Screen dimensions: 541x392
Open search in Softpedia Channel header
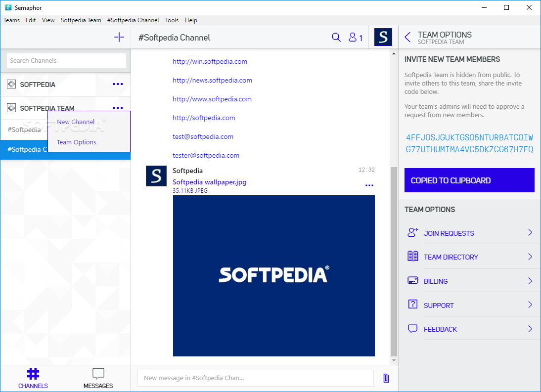[336, 37]
